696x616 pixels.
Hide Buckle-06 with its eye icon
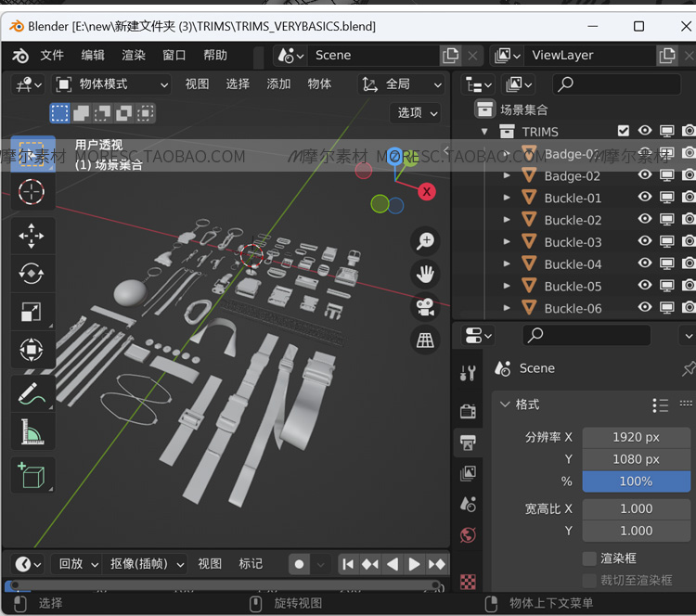tap(645, 307)
